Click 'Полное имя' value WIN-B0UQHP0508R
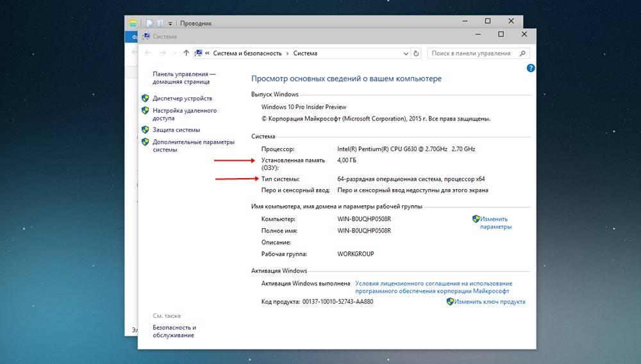The height and width of the screenshot is (364, 641). pyautogui.click(x=364, y=231)
